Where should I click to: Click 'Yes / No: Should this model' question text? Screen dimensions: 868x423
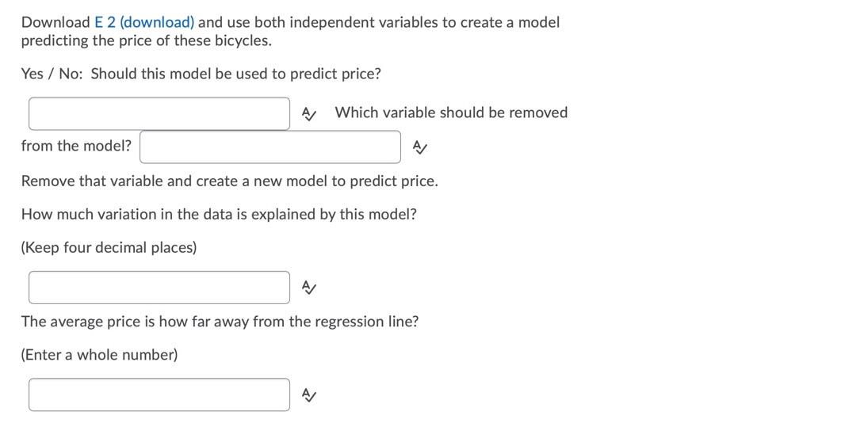tap(201, 74)
